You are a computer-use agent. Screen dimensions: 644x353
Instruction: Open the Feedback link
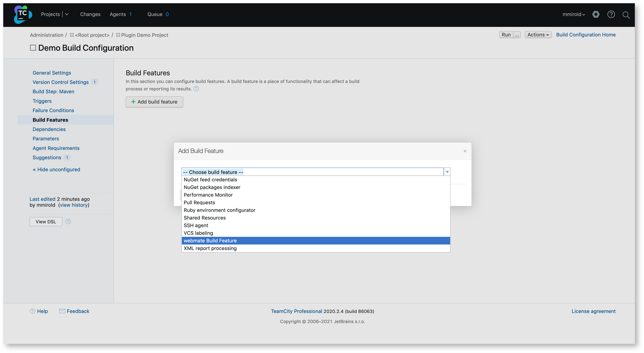pos(78,311)
